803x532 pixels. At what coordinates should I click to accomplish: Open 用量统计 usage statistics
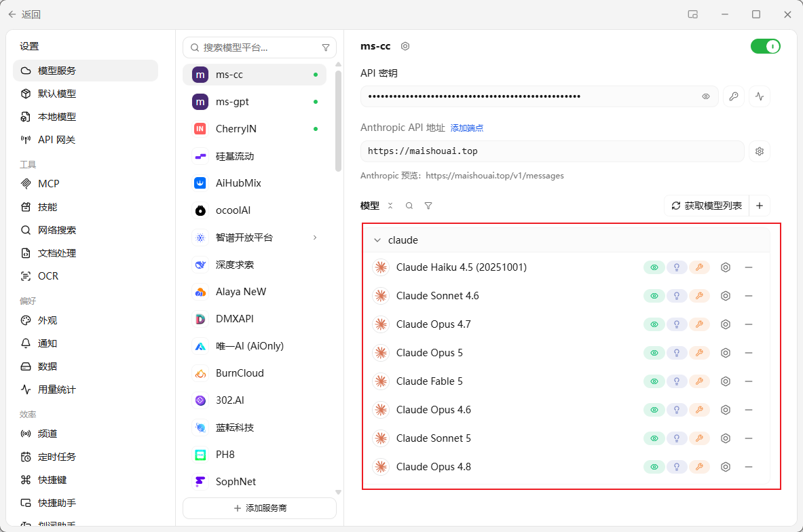coord(86,389)
